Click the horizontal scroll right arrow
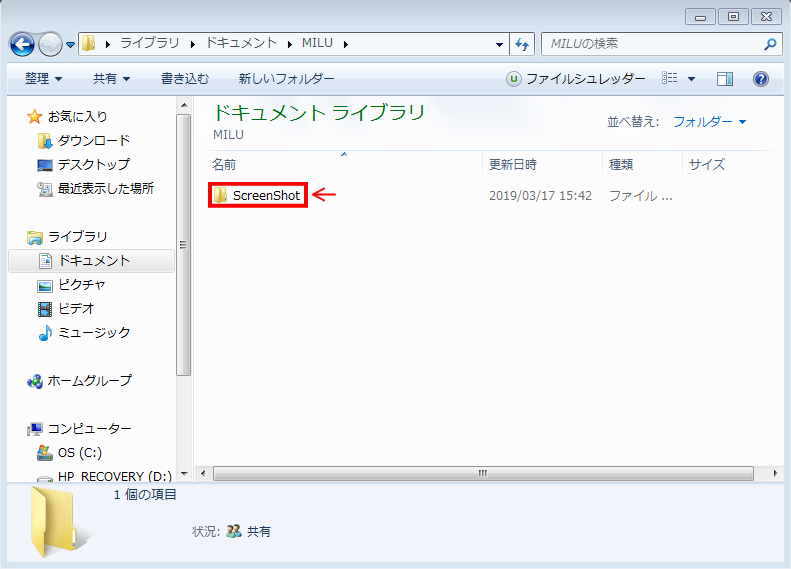Screen dimensions: 791x569 pos(775,473)
